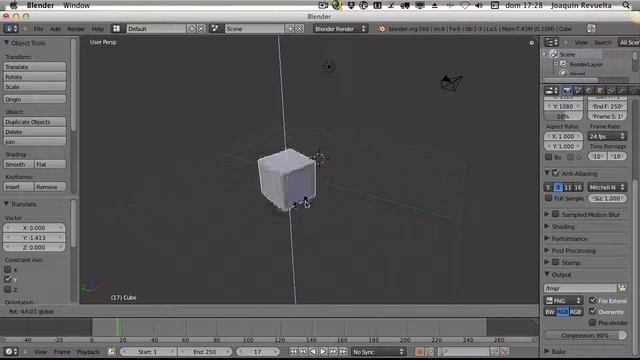Jump to the next keyframe

coord(333,351)
